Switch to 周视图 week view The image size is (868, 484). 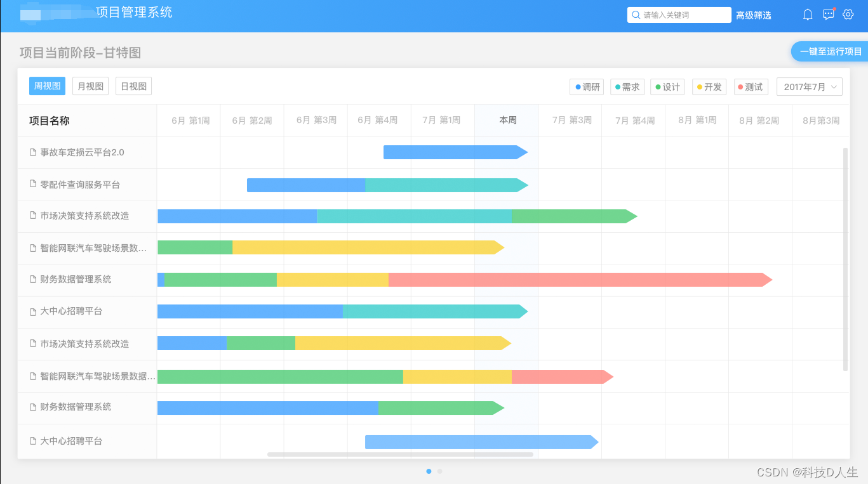point(47,86)
